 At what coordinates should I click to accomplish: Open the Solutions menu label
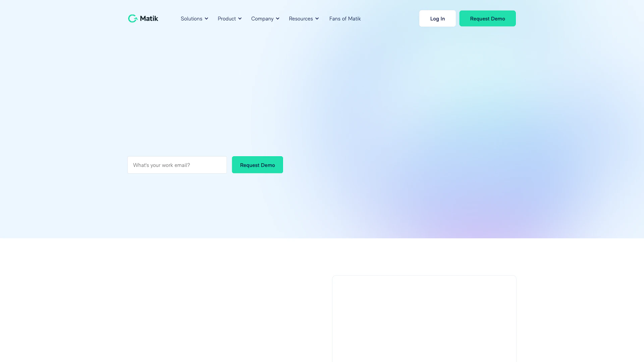(x=191, y=19)
